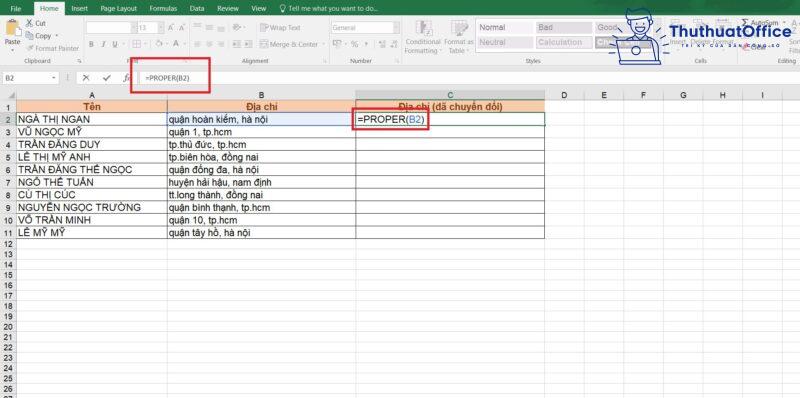Viewport: 800px width, 398px height.
Task: Cut the selection with the scissors icon
Action: point(29,23)
